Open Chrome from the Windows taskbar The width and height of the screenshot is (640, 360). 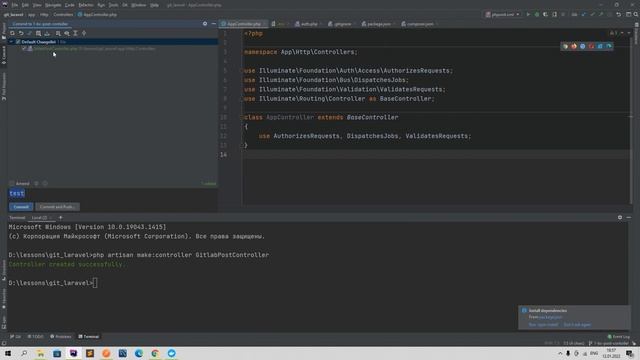(x=155, y=353)
